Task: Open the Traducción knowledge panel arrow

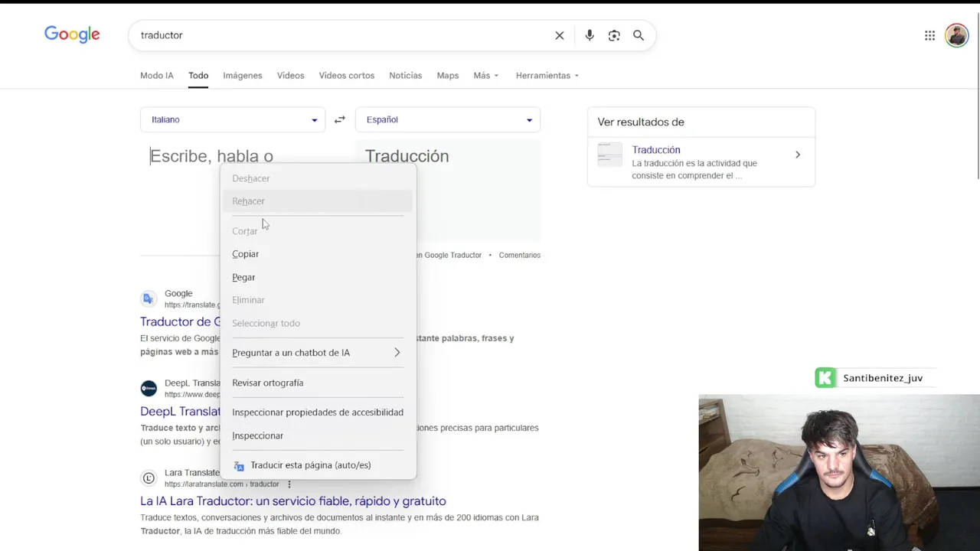Action: pyautogui.click(x=798, y=155)
